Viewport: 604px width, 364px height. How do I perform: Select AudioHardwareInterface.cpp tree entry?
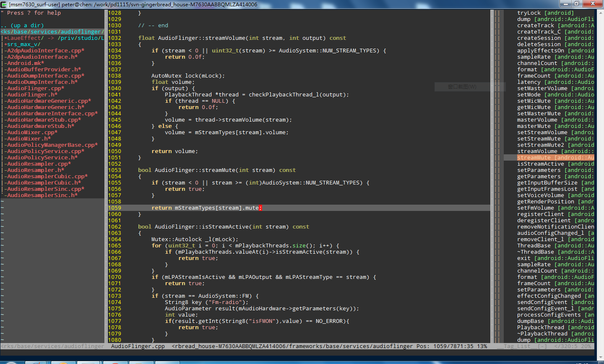(x=52, y=114)
